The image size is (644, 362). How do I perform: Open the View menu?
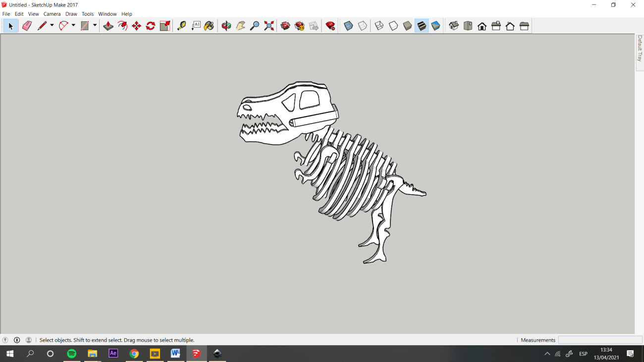pos(33,14)
